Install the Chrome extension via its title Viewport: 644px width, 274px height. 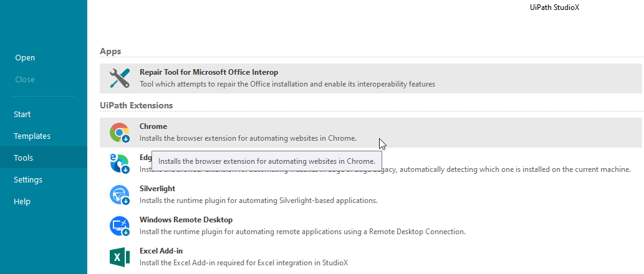[153, 126]
